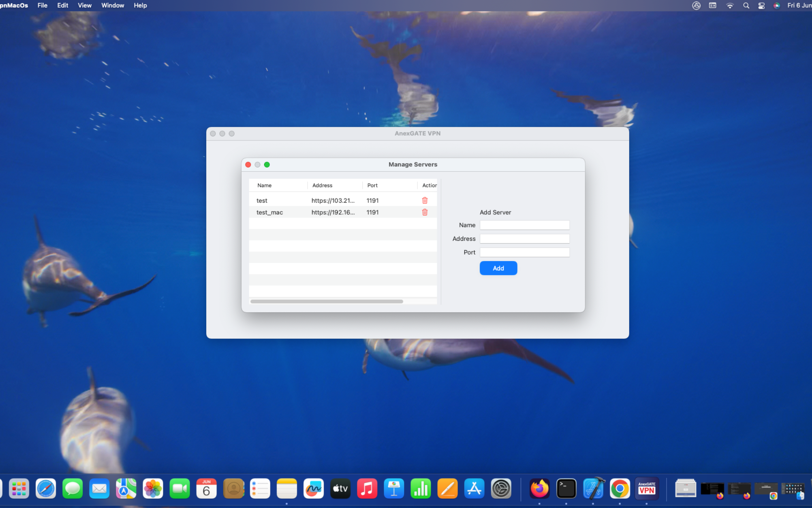Select address cell 'https://192.16...'

(x=333, y=212)
